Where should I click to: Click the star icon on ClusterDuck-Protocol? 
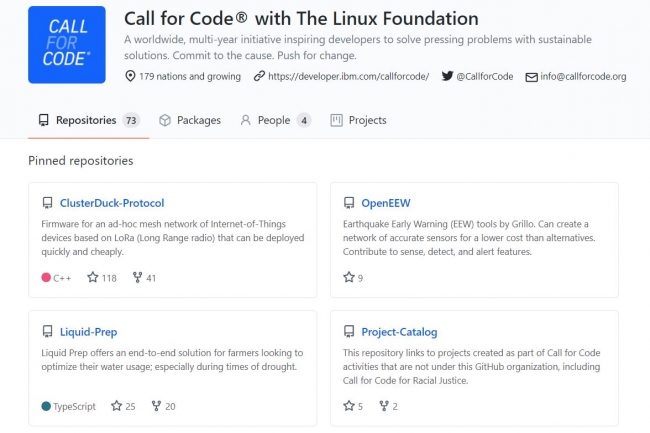click(92, 277)
